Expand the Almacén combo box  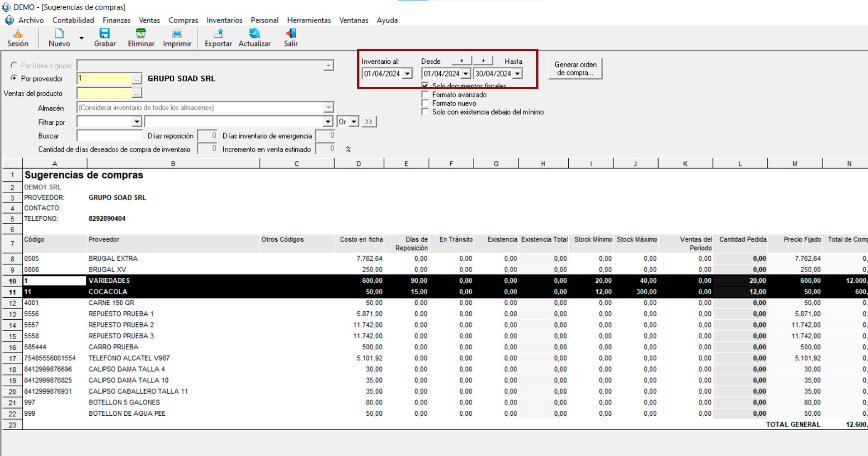coord(328,108)
